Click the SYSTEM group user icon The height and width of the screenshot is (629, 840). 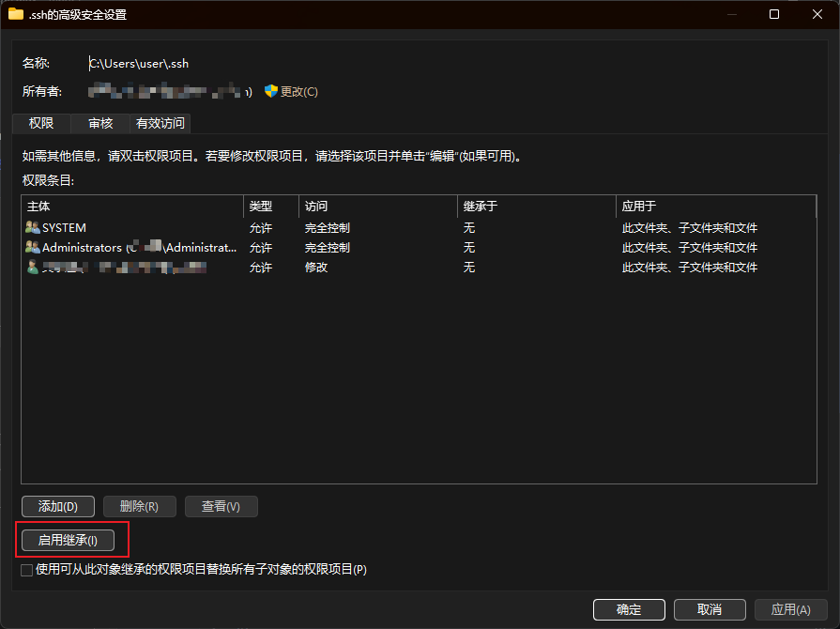[x=33, y=228]
